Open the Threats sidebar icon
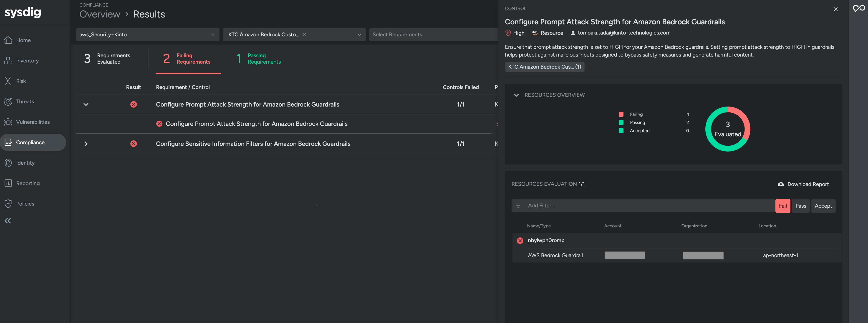Image resolution: width=868 pixels, height=323 pixels. (8, 102)
